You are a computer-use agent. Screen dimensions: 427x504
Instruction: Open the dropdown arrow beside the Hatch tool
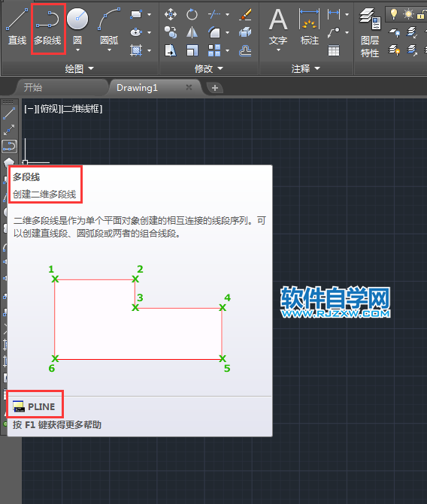tap(149, 50)
